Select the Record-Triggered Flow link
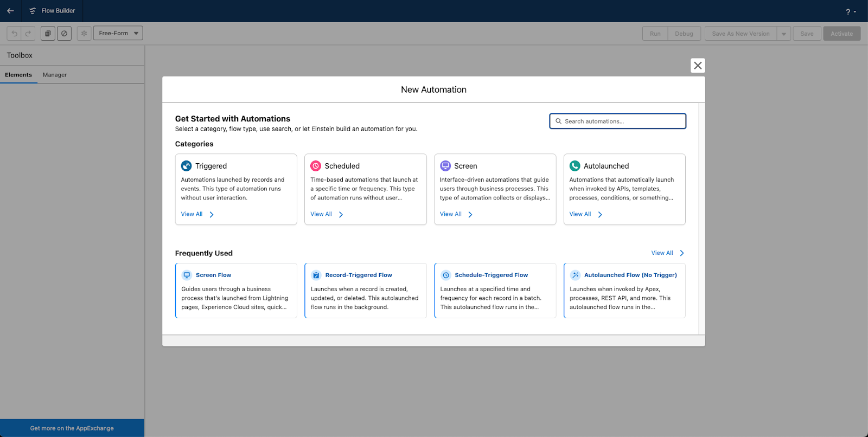Viewport: 868px width, 437px height. coord(359,275)
